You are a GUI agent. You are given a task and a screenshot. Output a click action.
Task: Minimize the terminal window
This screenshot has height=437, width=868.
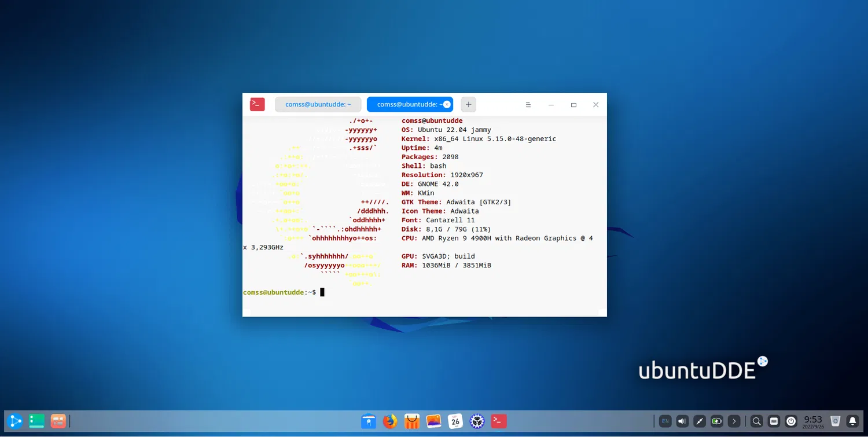[x=551, y=105]
